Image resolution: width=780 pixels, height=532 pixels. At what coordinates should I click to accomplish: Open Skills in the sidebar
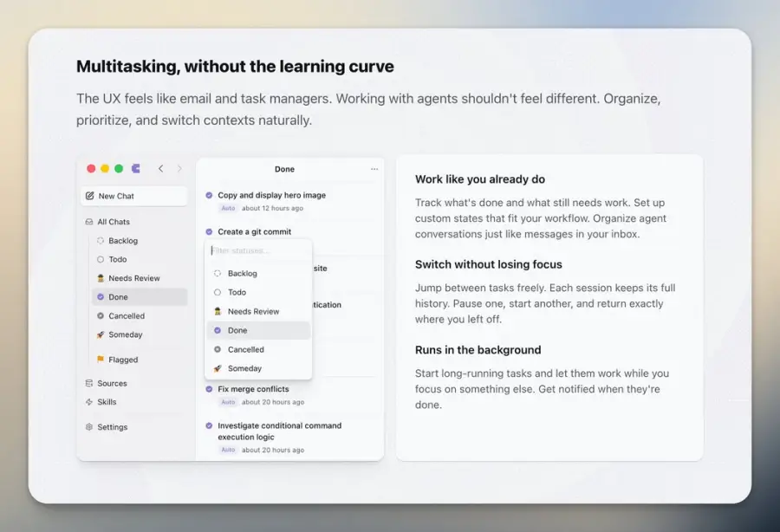click(134, 402)
